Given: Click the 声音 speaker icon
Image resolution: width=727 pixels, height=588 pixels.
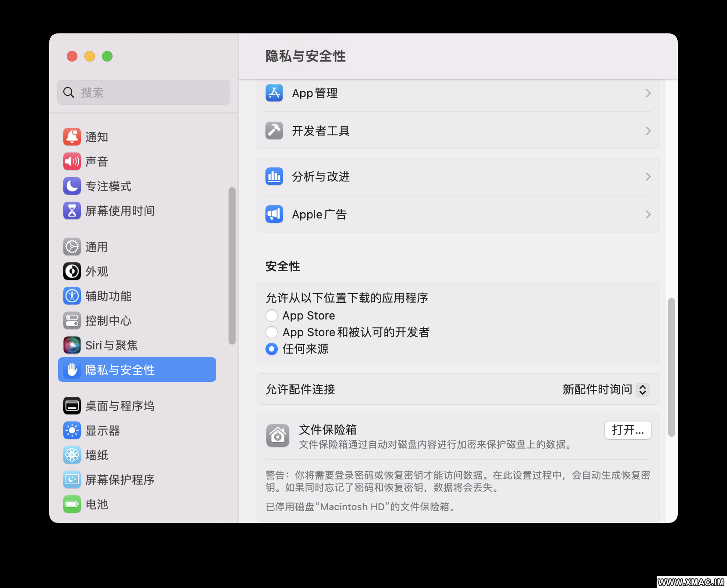Looking at the screenshot, I should pos(72,161).
